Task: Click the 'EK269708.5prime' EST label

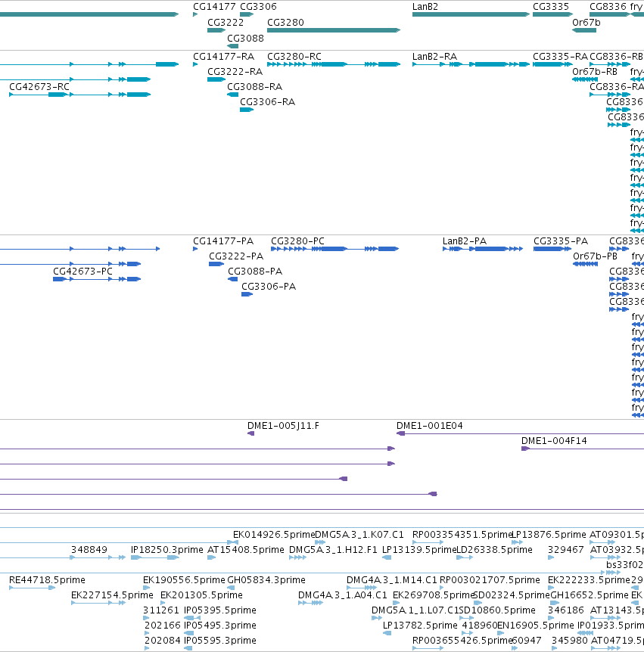Action: tap(434, 595)
